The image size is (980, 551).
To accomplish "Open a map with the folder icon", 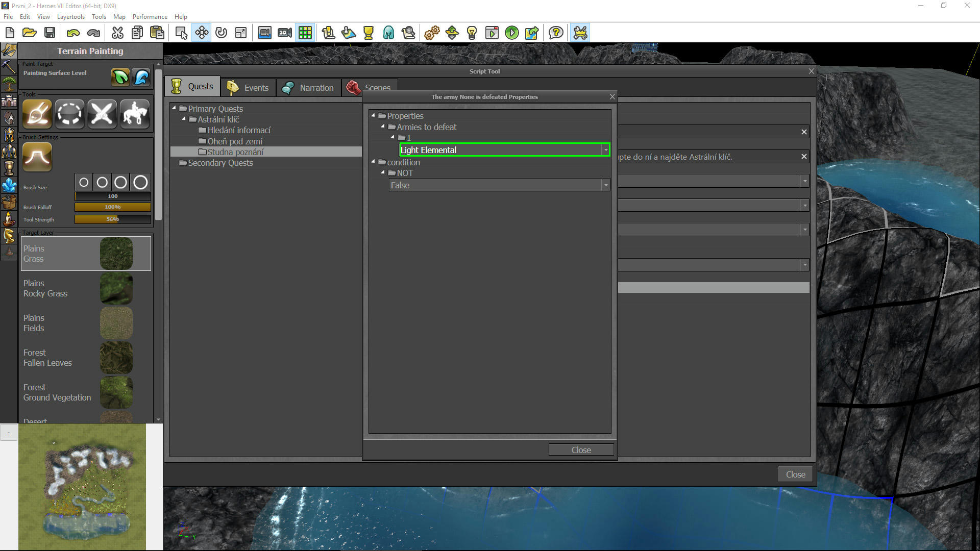I will 30,33.
